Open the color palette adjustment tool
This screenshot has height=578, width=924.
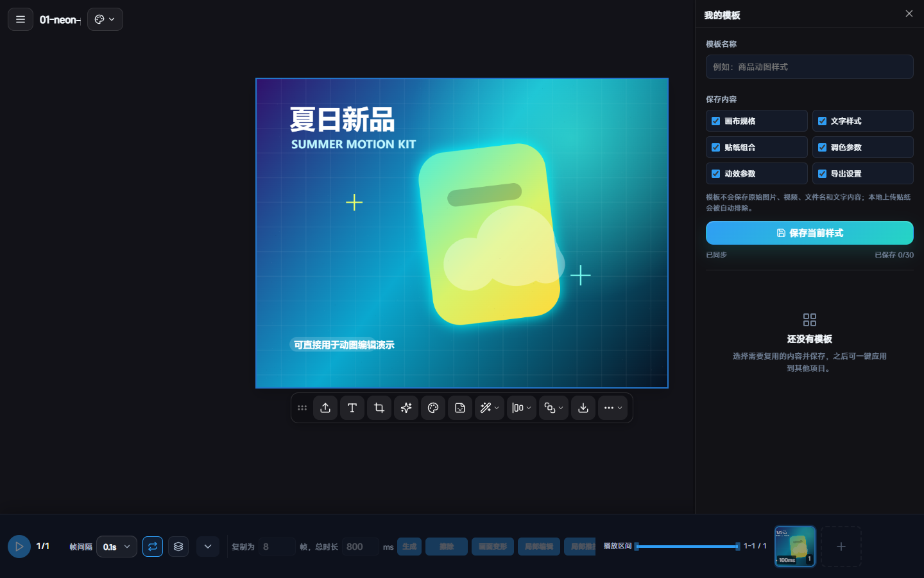(433, 408)
